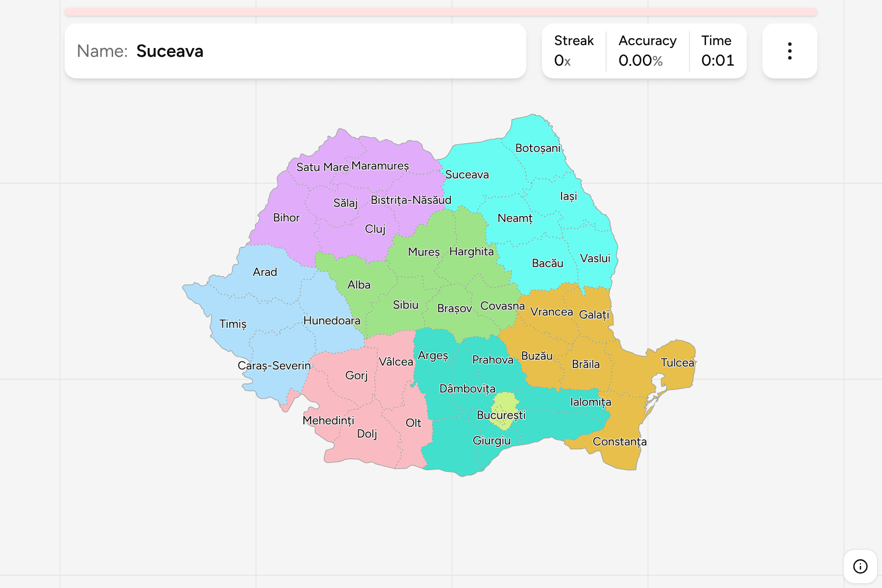
Task: Click on Iași county
Action: pyautogui.click(x=568, y=196)
